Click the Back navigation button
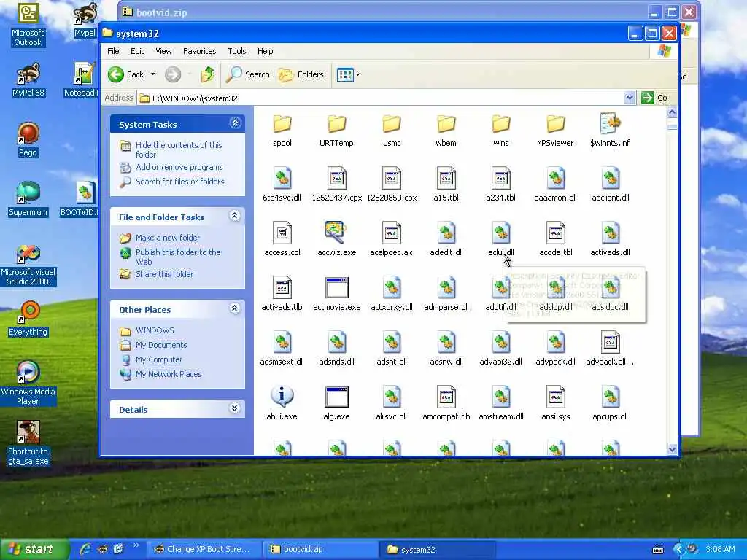Screen dimensions: 747x560 coord(126,74)
